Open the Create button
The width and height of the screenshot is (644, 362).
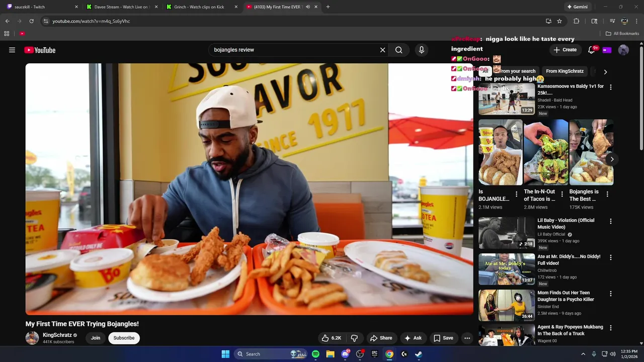tap(565, 50)
